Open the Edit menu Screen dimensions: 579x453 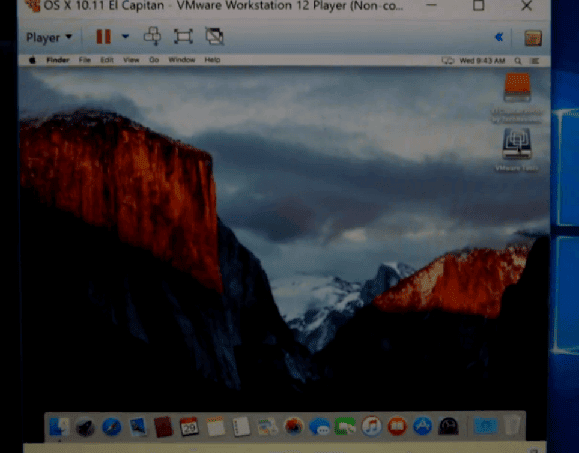(107, 60)
